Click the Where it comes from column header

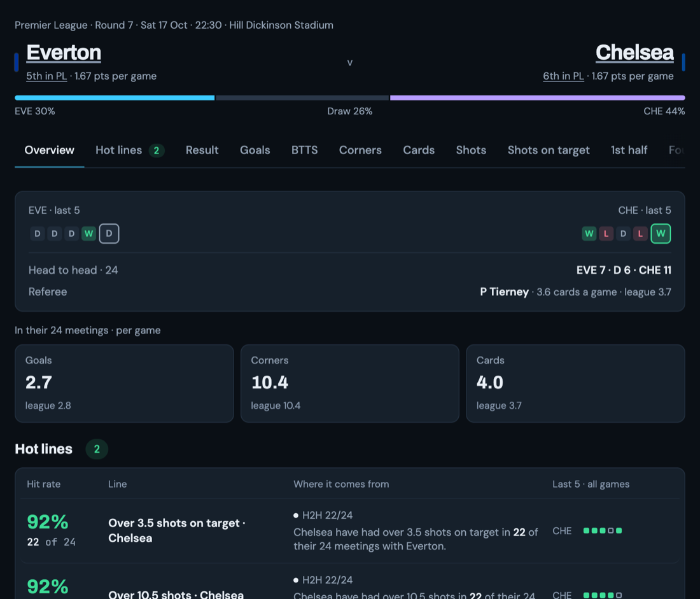tap(341, 484)
